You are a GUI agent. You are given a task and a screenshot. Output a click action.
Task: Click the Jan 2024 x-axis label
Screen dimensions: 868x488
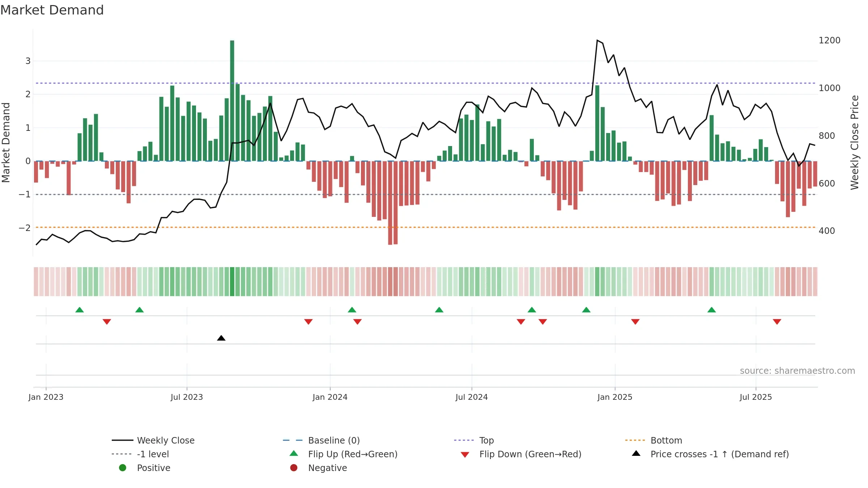[x=330, y=397]
